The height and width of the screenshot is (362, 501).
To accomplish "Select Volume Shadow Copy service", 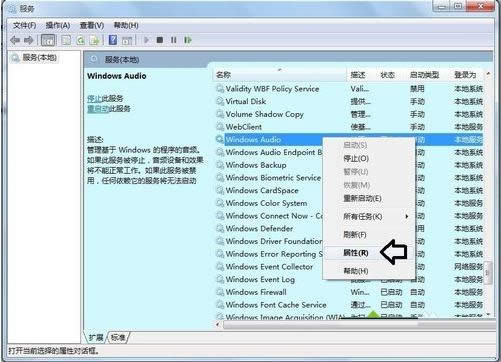I will [349, 114].
